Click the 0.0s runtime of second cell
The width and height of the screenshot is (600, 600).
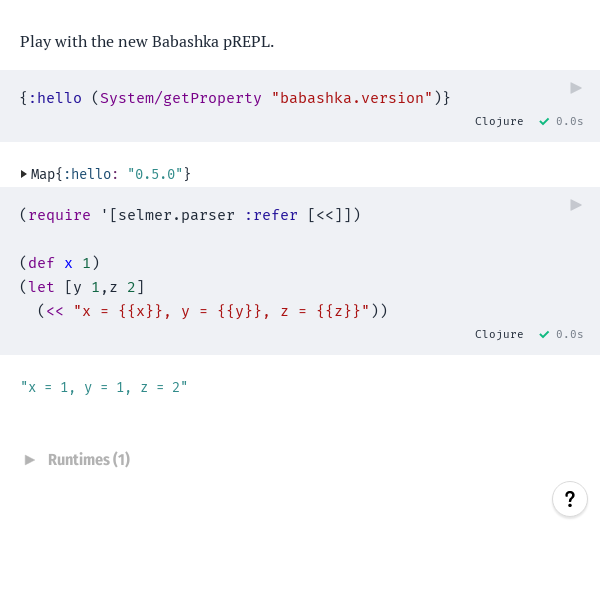click(x=569, y=334)
